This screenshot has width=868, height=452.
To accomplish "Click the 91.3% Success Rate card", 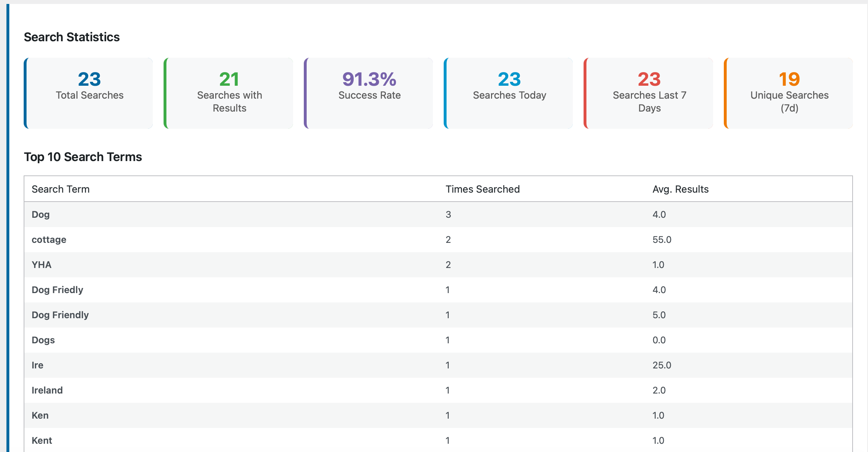I will [368, 93].
